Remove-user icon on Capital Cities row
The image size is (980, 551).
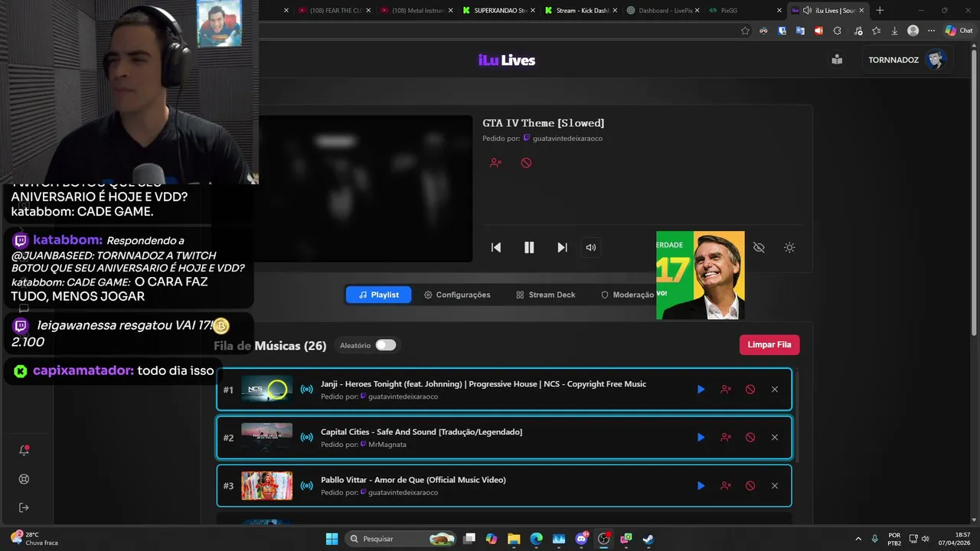[726, 437]
